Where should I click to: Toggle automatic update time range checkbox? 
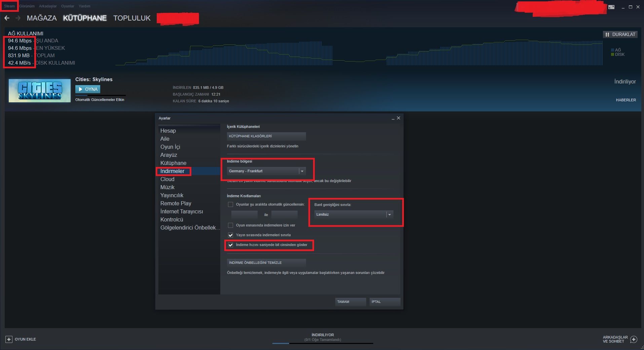click(x=230, y=204)
